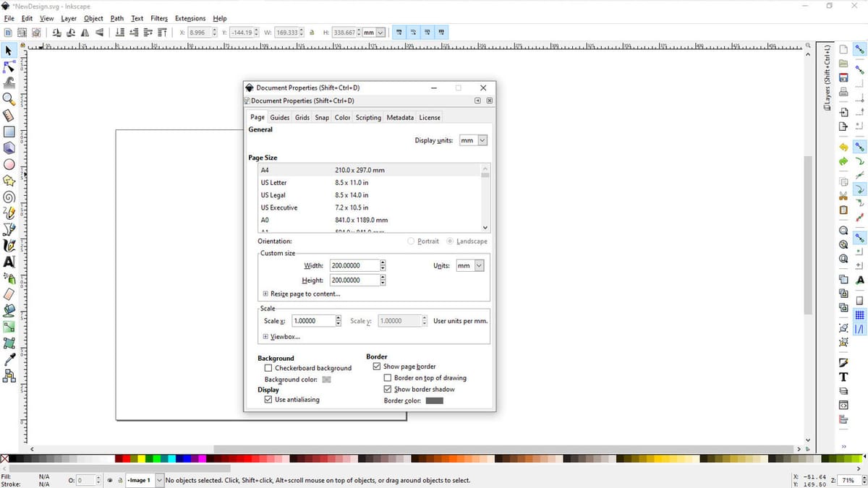Open the Custom size Units dropdown
This screenshot has height=488, width=868.
click(469, 266)
